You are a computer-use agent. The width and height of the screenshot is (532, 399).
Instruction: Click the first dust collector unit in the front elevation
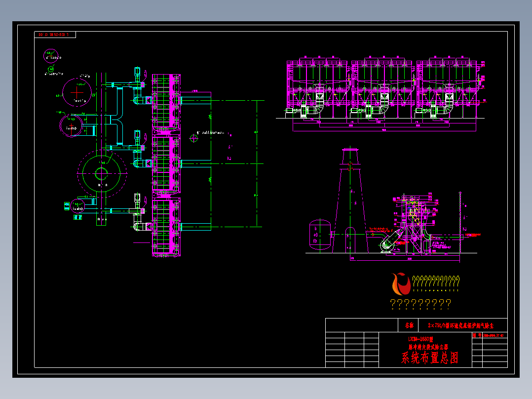point(318,87)
